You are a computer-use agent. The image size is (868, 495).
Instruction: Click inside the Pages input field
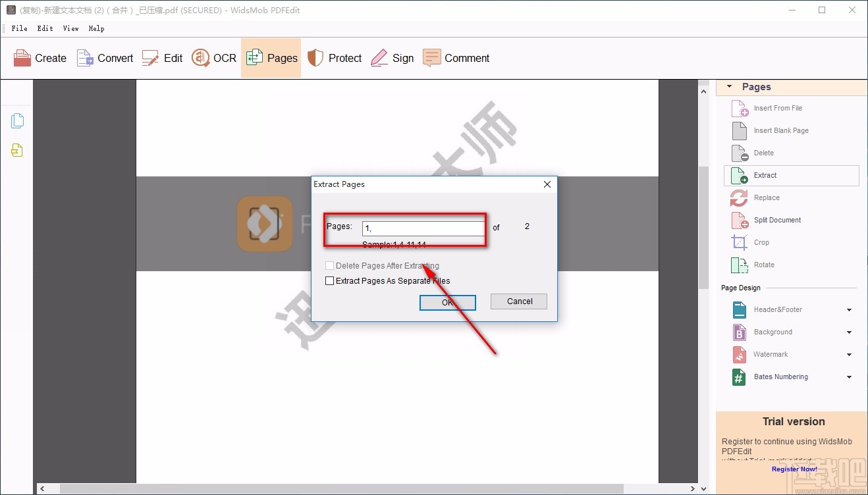(423, 228)
